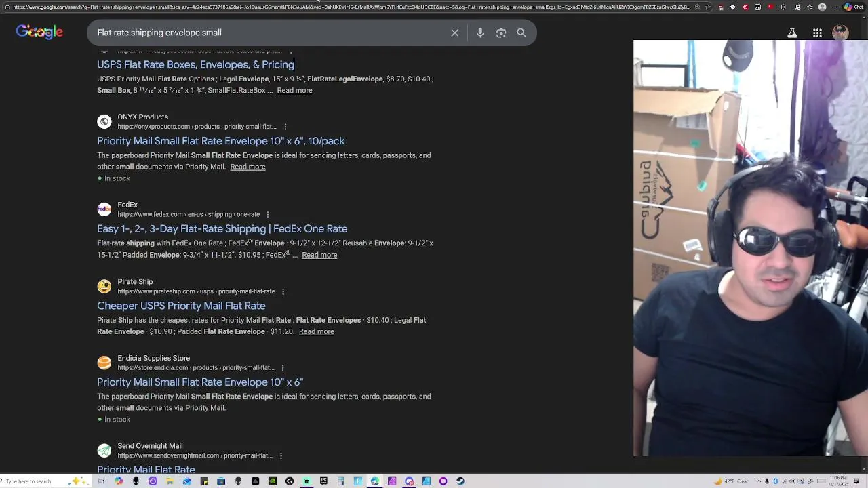Open USPS Flat Rate Boxes, Envelopes, & Pricing
Viewport: 868px width, 488px height.
pyautogui.click(x=195, y=64)
